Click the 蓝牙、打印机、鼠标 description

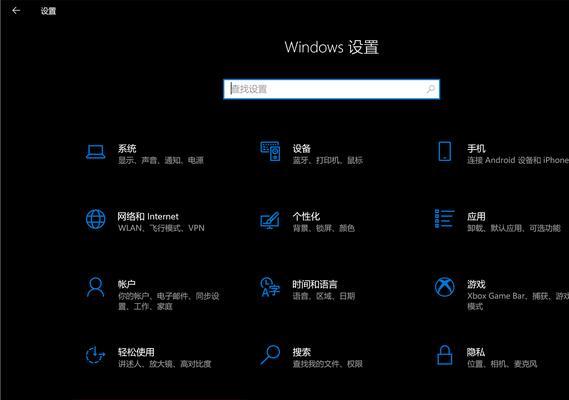(x=328, y=160)
